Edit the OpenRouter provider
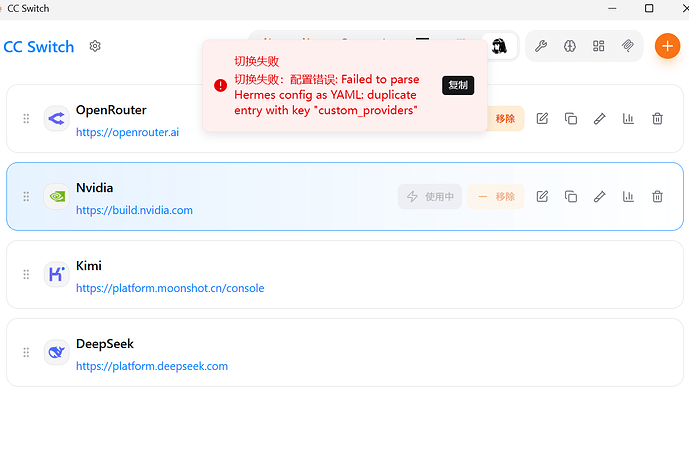This screenshot has height=465, width=689. tap(542, 119)
